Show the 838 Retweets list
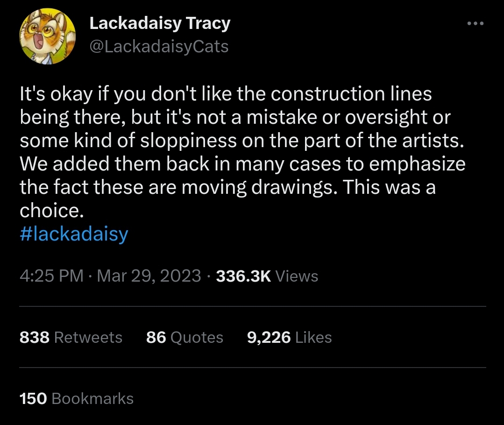 [71, 338]
